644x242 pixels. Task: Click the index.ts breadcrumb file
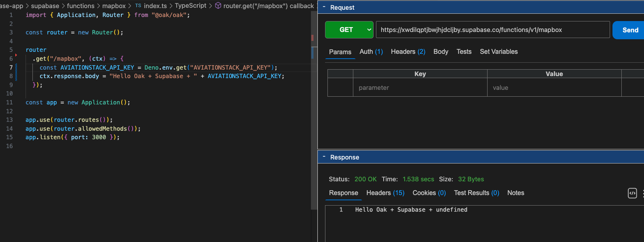(155, 6)
